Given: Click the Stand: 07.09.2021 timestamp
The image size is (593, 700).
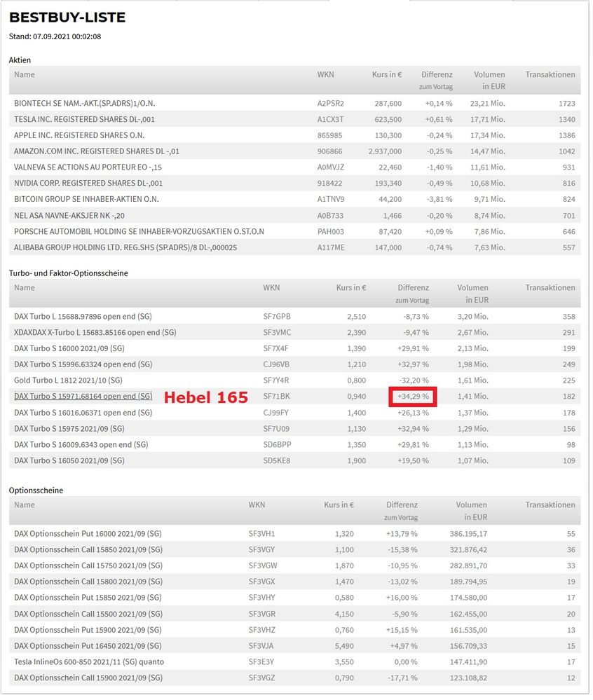Looking at the screenshot, I should point(55,37).
